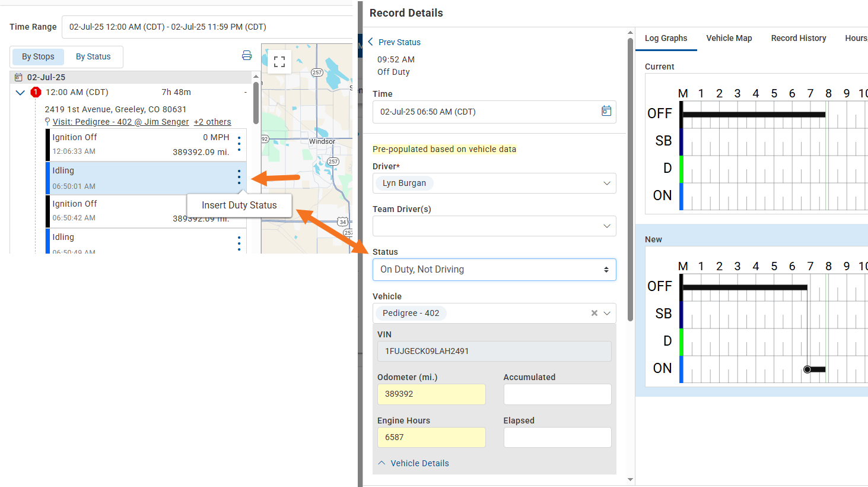
Task: Click the 389392.09 mi. odometer value
Action: [201, 152]
